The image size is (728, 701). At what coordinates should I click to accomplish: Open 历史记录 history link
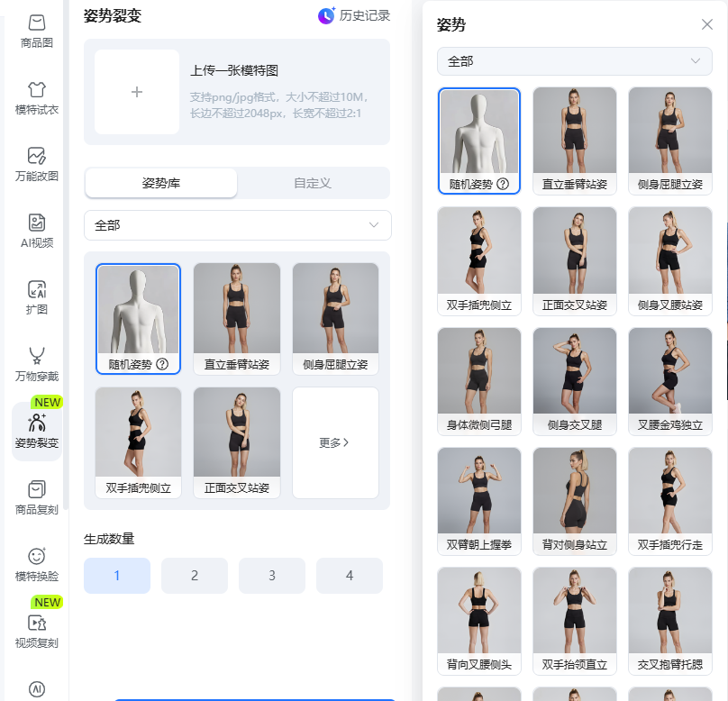coord(355,15)
